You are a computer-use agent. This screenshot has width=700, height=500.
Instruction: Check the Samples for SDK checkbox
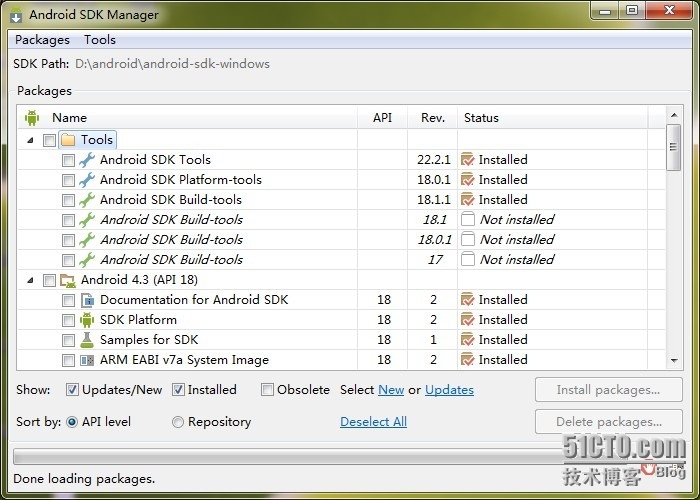coord(68,341)
